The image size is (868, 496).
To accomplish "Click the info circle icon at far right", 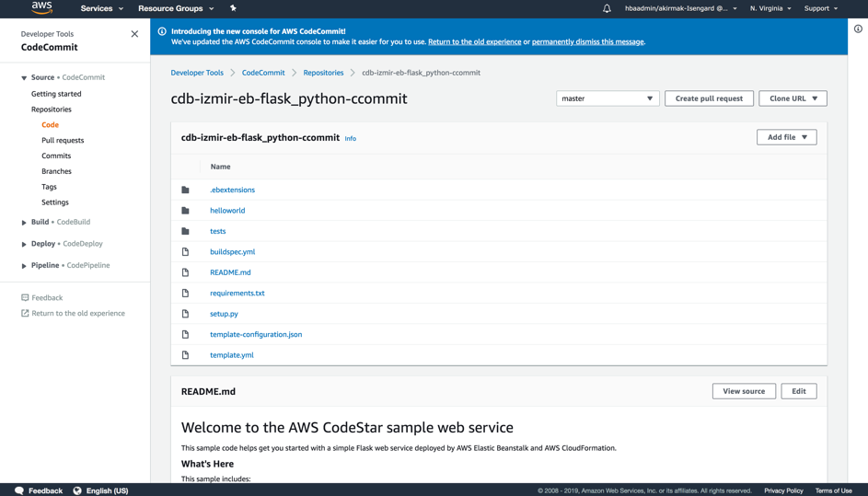I will coord(858,29).
